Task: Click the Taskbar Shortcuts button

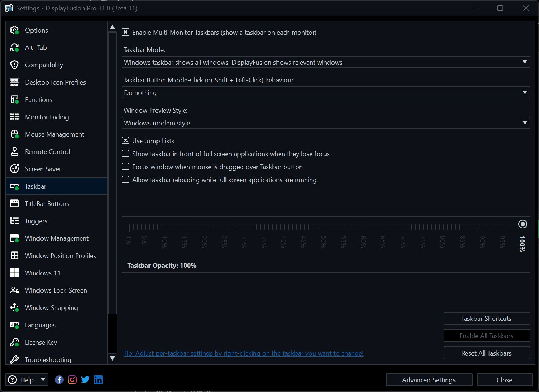Action: point(486,319)
